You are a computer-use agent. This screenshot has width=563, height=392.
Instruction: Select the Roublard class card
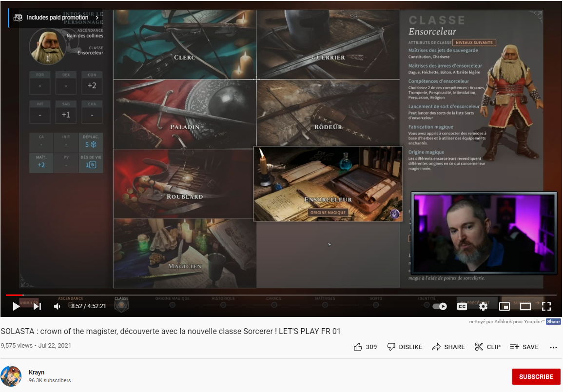[183, 184]
